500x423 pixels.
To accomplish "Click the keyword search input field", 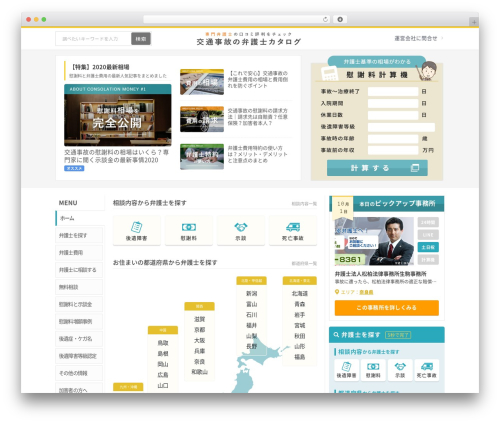I will coord(93,39).
